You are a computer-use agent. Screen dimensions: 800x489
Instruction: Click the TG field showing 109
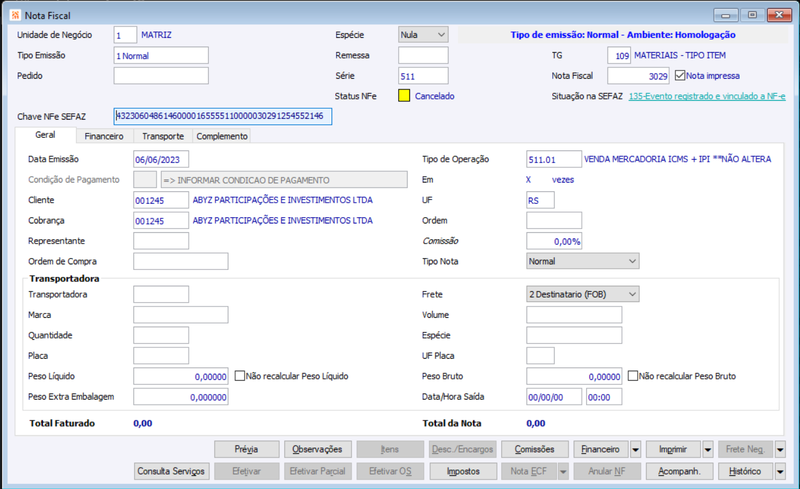click(619, 55)
